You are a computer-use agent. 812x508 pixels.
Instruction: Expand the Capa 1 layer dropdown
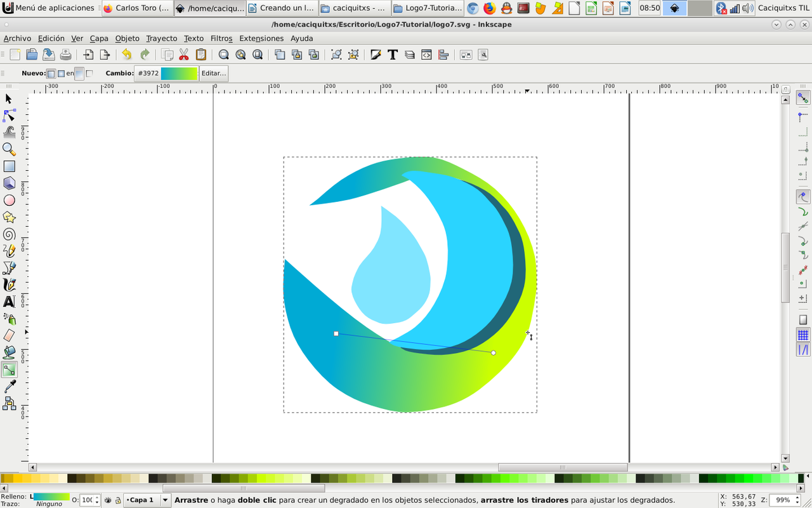click(x=166, y=500)
